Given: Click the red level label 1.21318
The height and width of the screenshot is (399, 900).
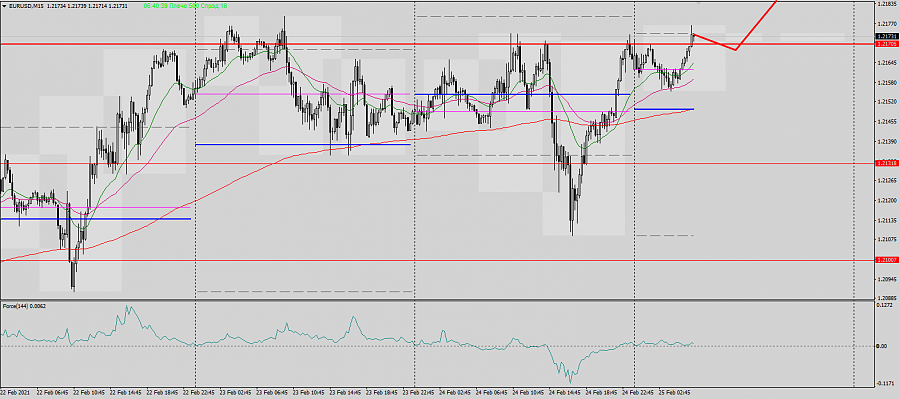Looking at the screenshot, I should pyautogui.click(x=887, y=164).
